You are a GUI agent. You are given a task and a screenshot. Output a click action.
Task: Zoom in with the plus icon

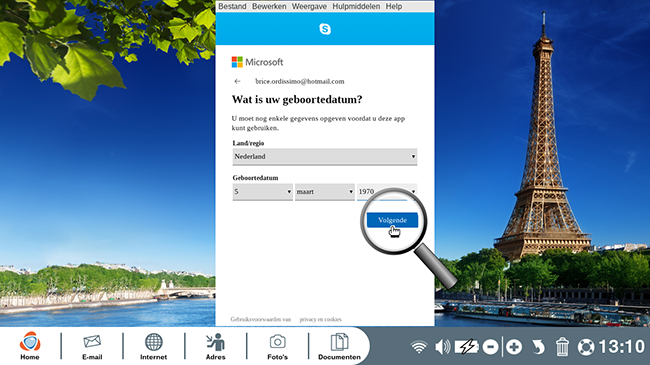point(514,347)
